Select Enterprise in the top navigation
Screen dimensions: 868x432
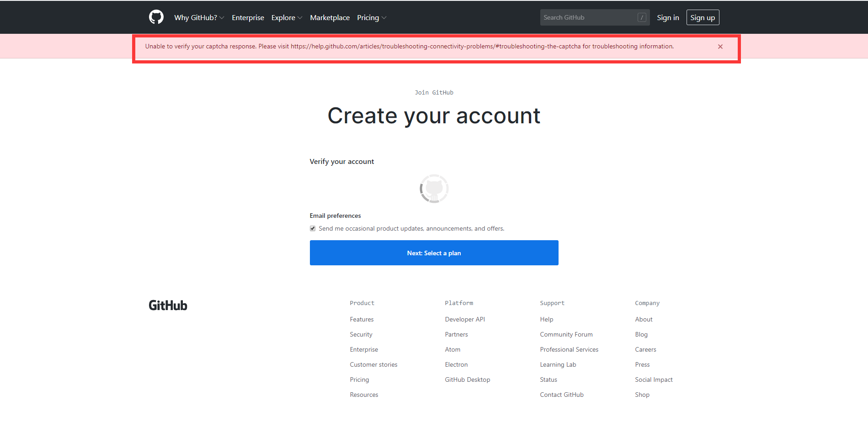click(x=248, y=17)
